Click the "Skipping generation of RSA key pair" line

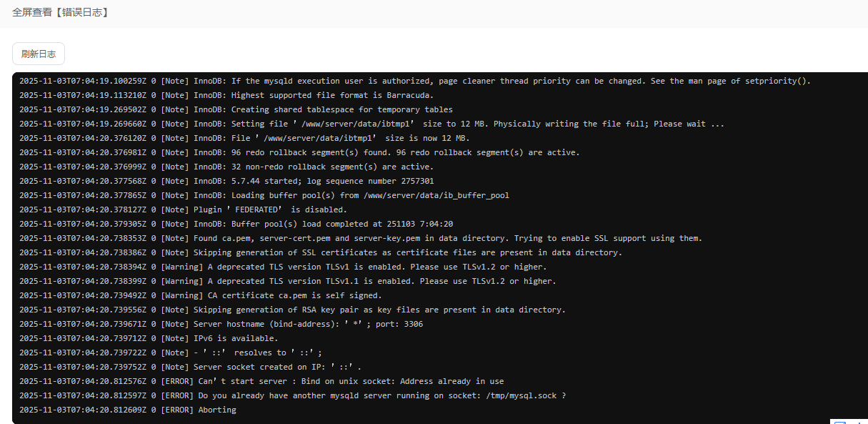pyautogui.click(x=379, y=310)
